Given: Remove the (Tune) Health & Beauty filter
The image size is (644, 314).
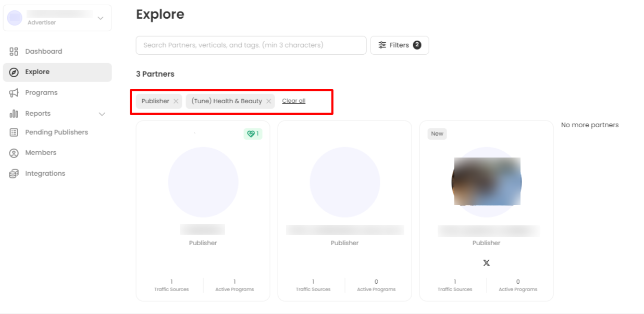Looking at the screenshot, I should (269, 101).
